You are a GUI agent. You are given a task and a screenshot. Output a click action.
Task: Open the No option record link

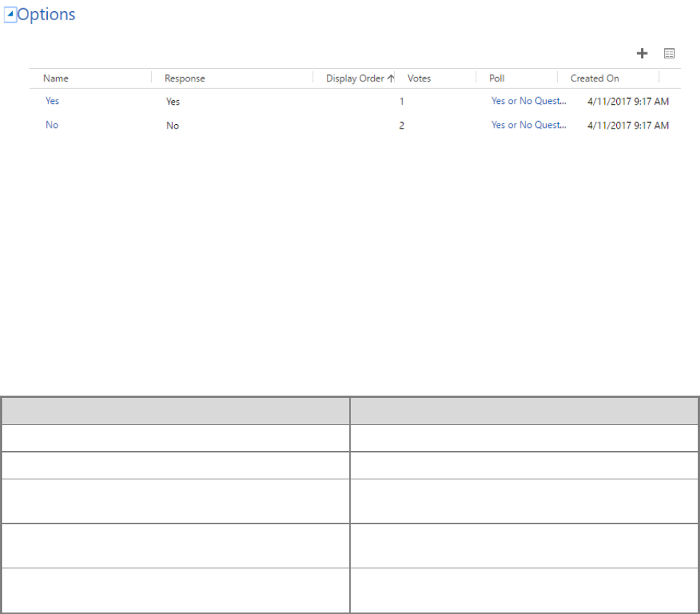[52, 125]
